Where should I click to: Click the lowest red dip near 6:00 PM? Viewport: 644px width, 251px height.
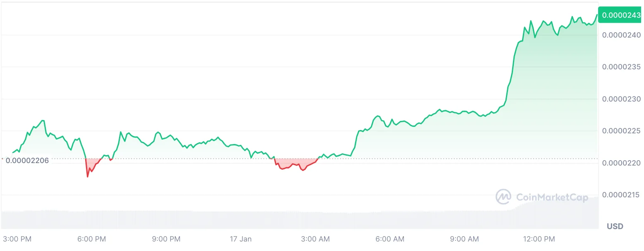[88, 176]
